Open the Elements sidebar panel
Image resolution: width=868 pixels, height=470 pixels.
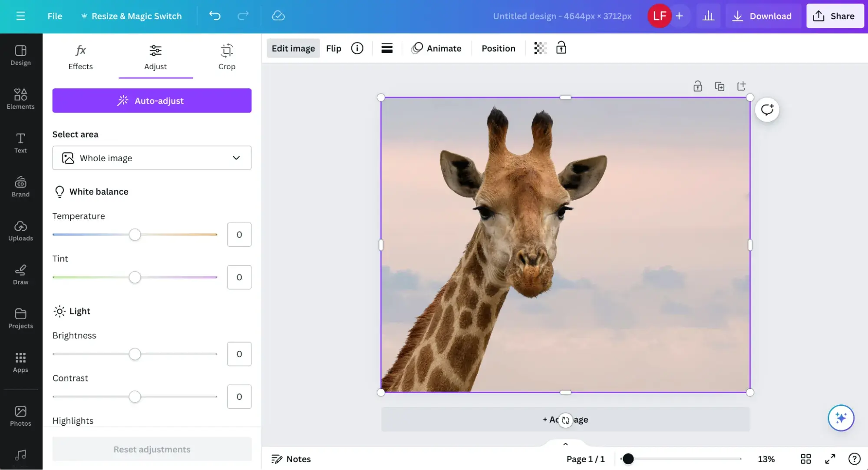pos(20,99)
